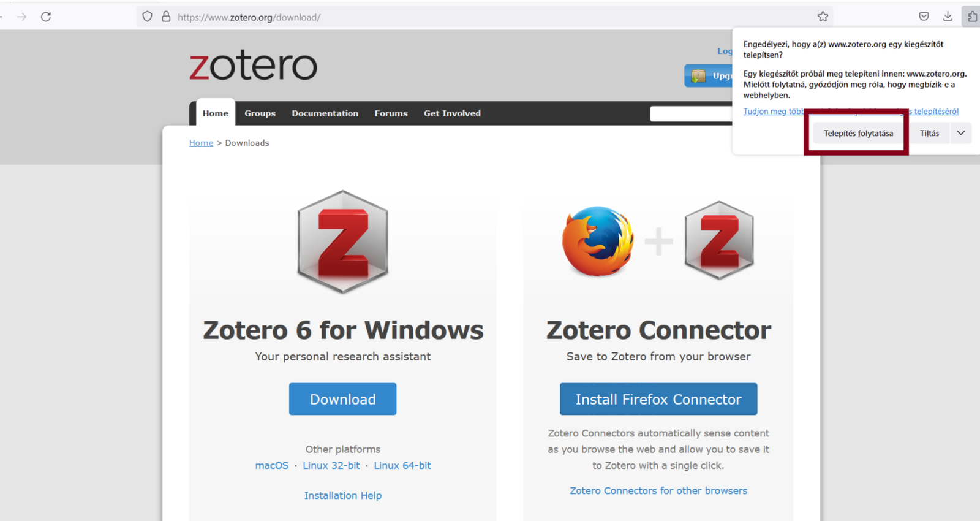Expand the dropdown arrow beside Tiltás

pyautogui.click(x=961, y=133)
